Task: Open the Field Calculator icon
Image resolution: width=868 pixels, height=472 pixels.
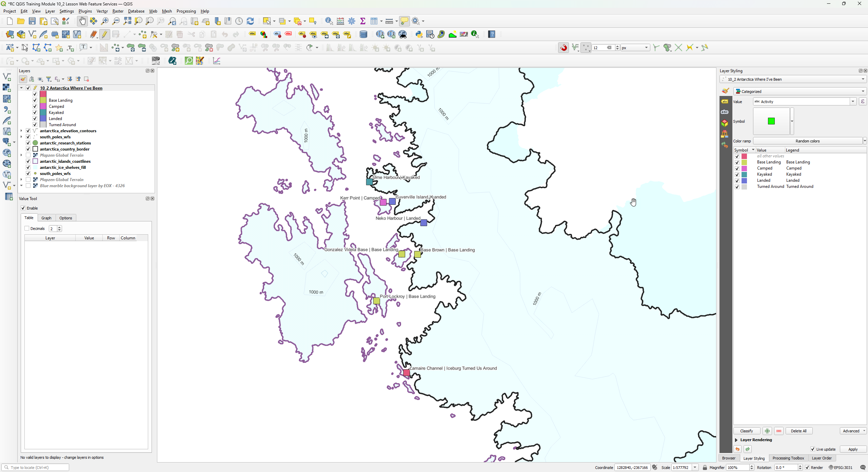Action: coord(340,21)
